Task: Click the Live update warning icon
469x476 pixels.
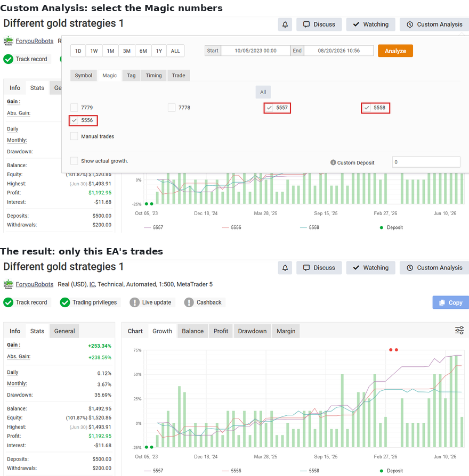Action: pos(135,302)
